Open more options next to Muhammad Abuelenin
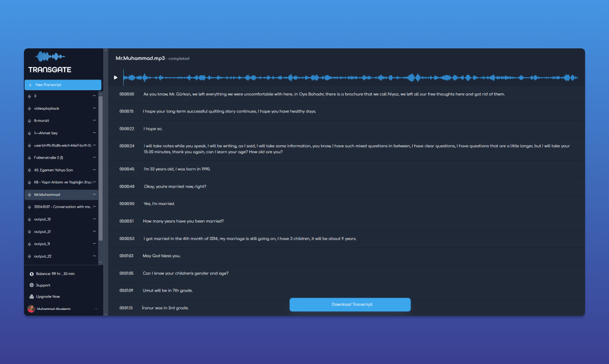Viewport: 609px width, 364px height. coord(96,309)
